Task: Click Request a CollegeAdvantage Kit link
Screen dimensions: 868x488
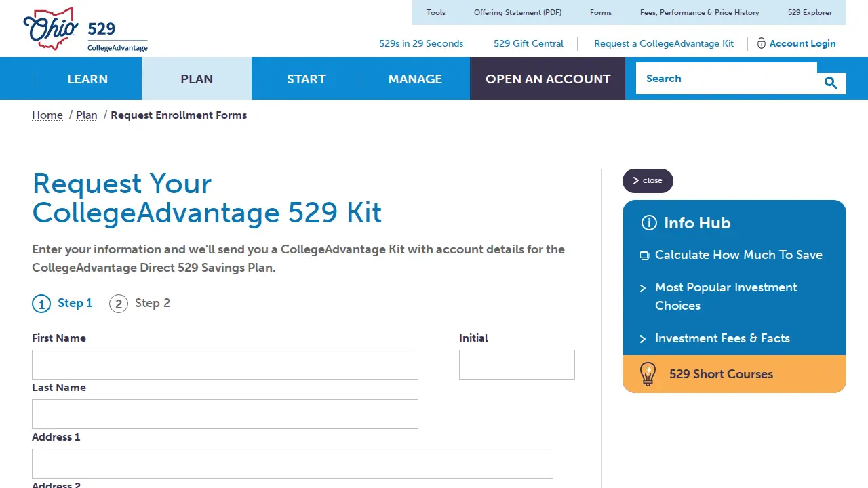Action: pos(664,43)
